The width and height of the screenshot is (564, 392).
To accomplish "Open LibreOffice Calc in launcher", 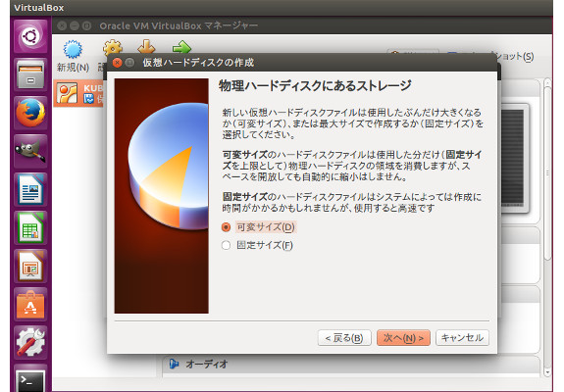I will tap(30, 227).
